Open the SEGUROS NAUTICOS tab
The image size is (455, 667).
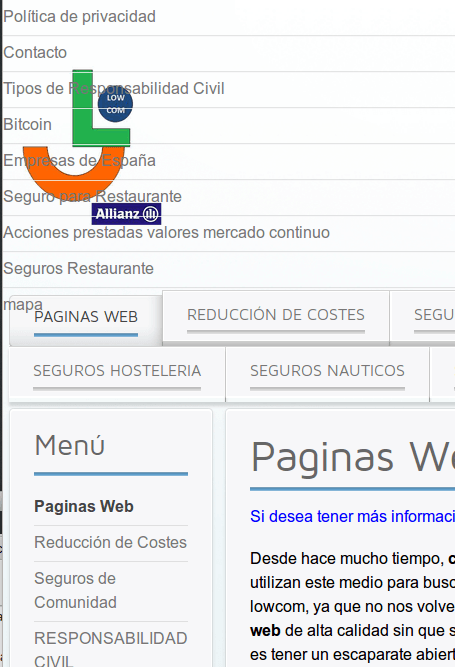327,371
